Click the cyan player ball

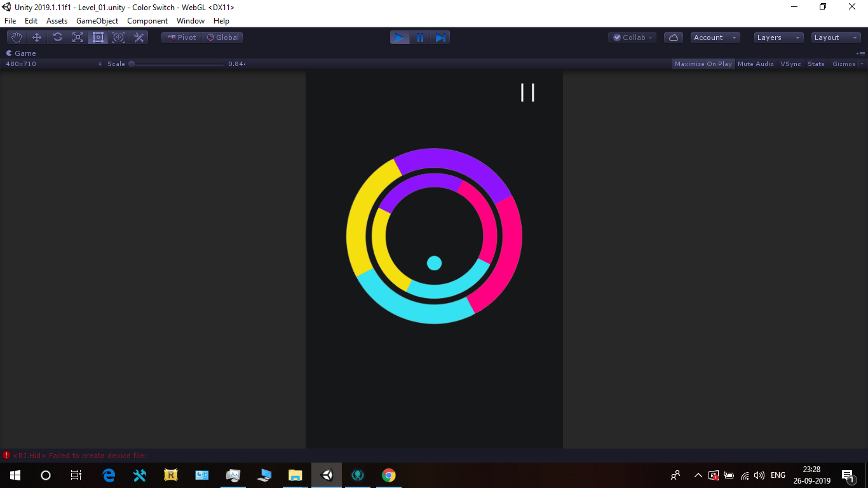pos(434,263)
